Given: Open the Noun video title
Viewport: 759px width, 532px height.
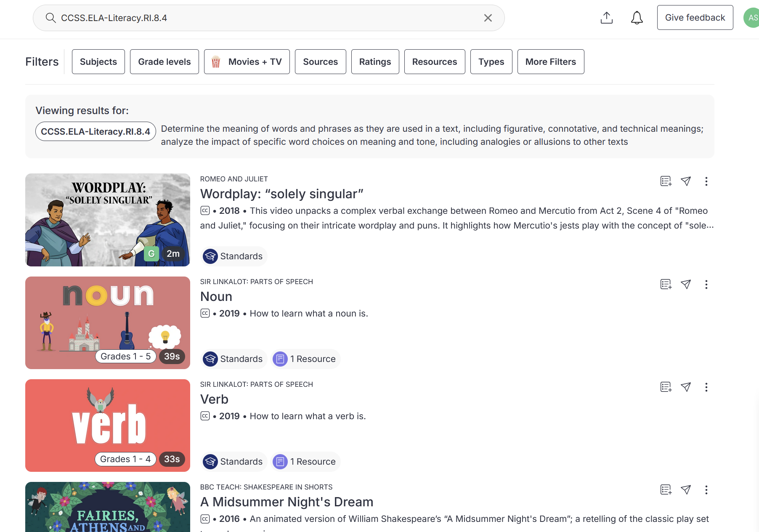Looking at the screenshot, I should pyautogui.click(x=216, y=296).
